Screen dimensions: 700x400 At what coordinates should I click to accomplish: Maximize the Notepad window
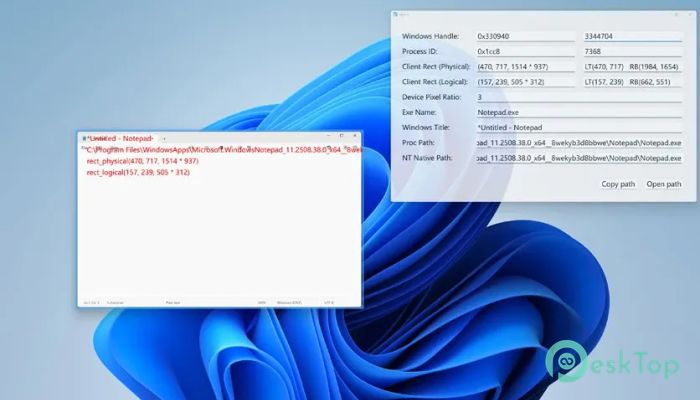[342, 136]
